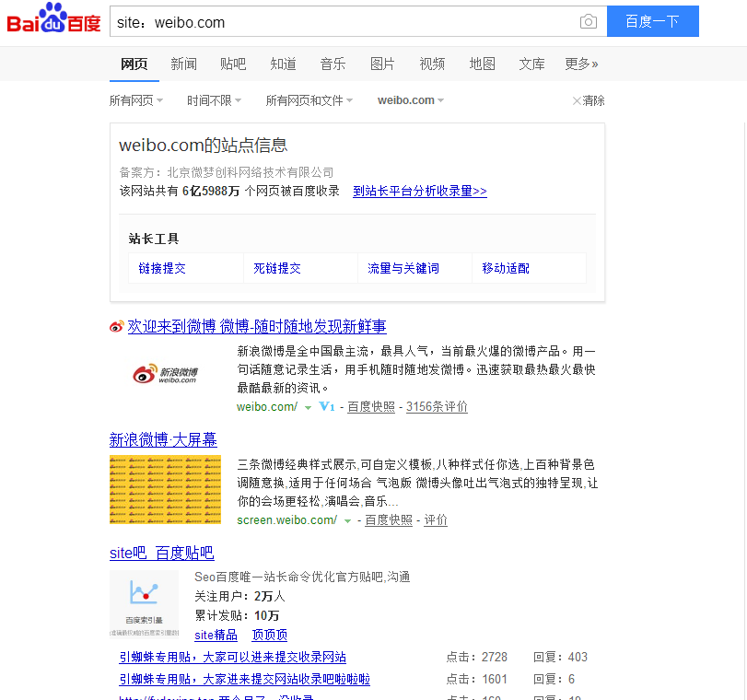Click the Baidu logo

[x=53, y=19]
